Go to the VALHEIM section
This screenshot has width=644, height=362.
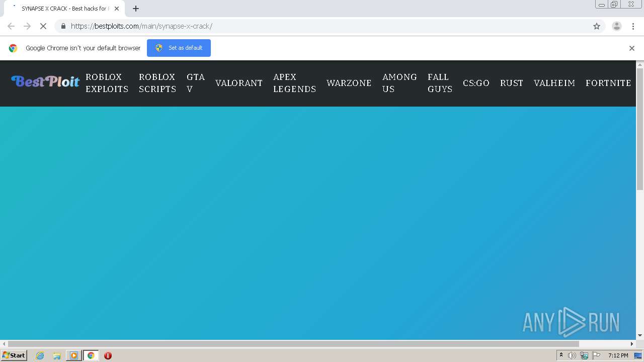coord(554,83)
